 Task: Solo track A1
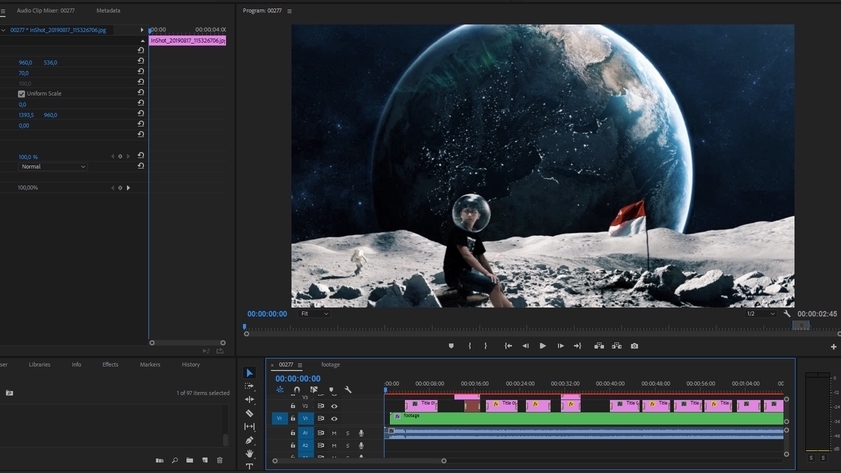(348, 433)
